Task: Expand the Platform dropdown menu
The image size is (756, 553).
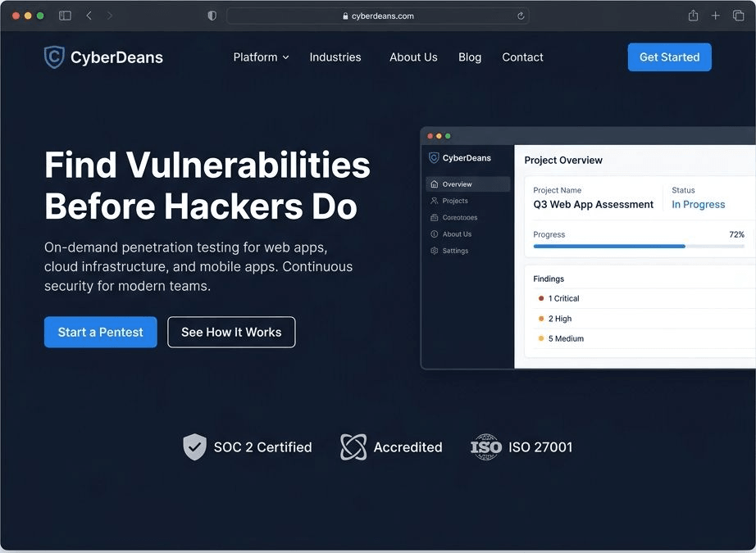Action: pos(261,57)
